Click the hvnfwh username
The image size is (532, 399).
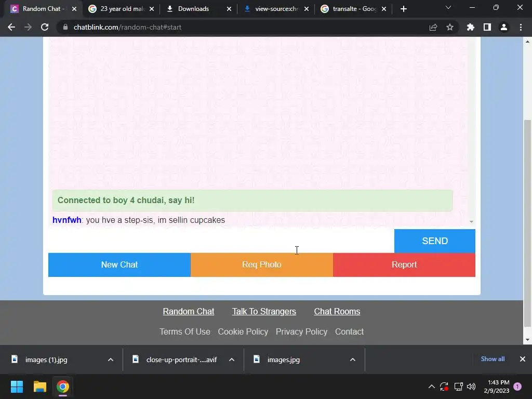tap(67, 220)
